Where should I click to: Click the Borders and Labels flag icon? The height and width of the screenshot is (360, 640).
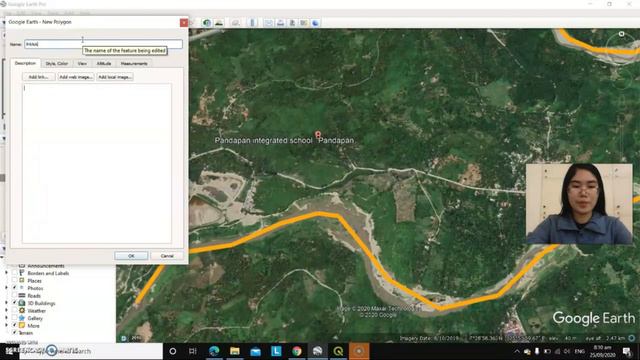click(x=22, y=273)
